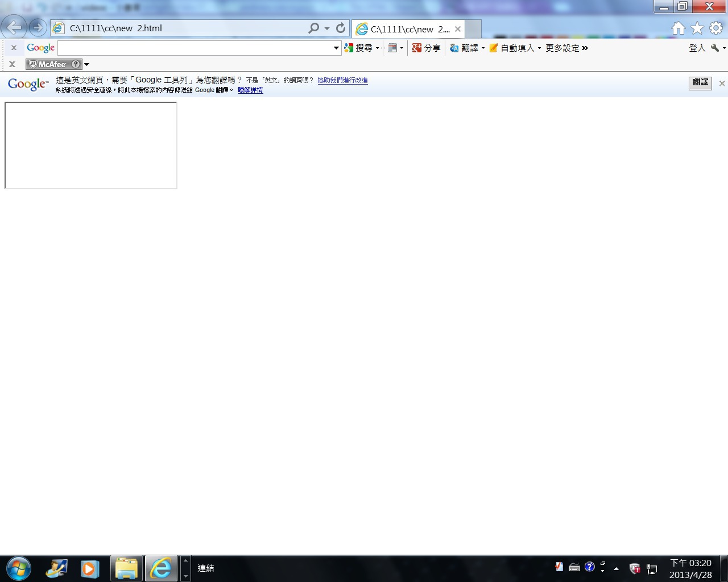Click the McAfee SiteAdvisor button
This screenshot has height=582, width=728.
[x=53, y=64]
